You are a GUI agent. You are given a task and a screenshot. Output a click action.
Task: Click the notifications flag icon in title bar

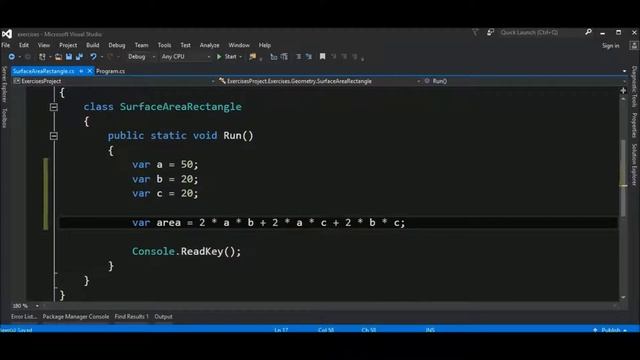[475, 32]
